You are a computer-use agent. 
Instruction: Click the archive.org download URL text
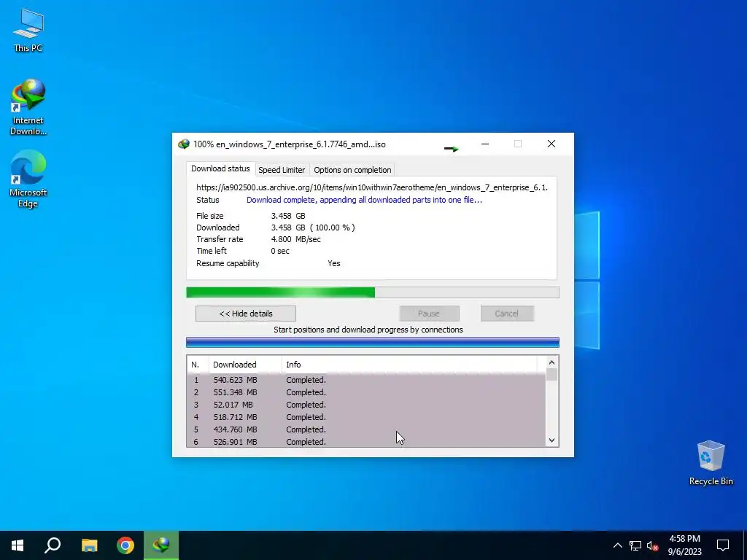tap(372, 187)
